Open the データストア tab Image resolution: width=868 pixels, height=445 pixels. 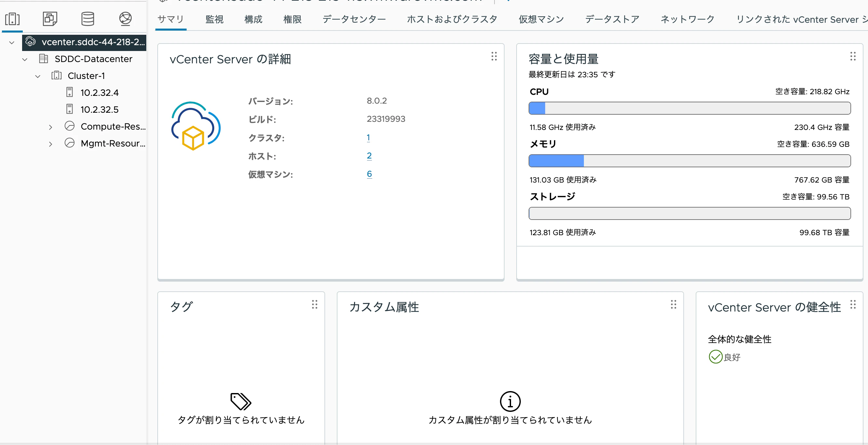click(612, 19)
